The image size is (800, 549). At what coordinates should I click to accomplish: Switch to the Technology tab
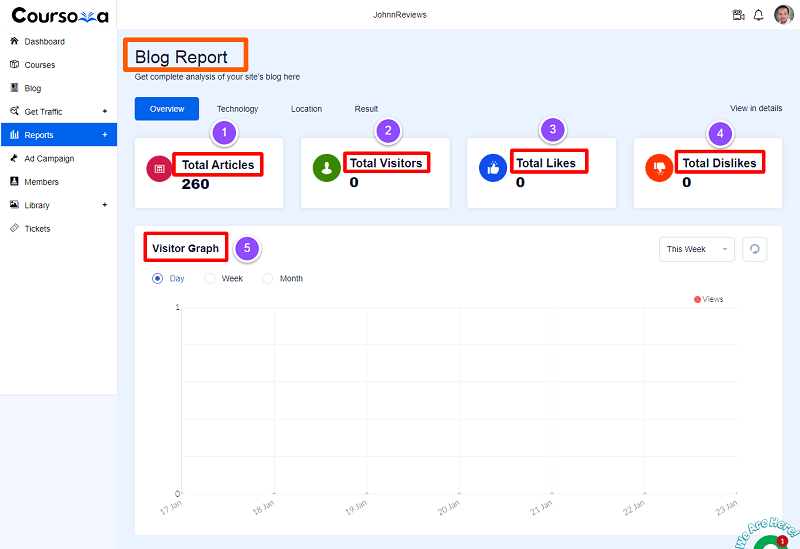[x=237, y=109]
